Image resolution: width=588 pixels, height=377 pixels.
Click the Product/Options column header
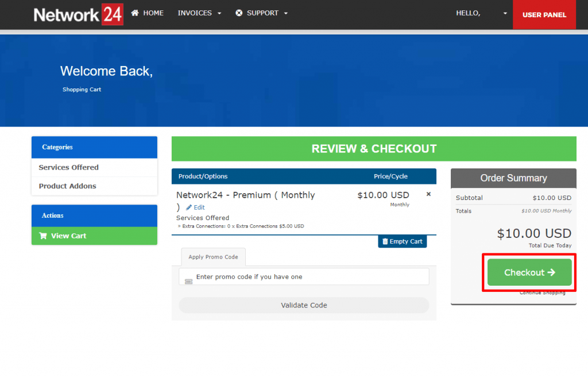click(203, 176)
